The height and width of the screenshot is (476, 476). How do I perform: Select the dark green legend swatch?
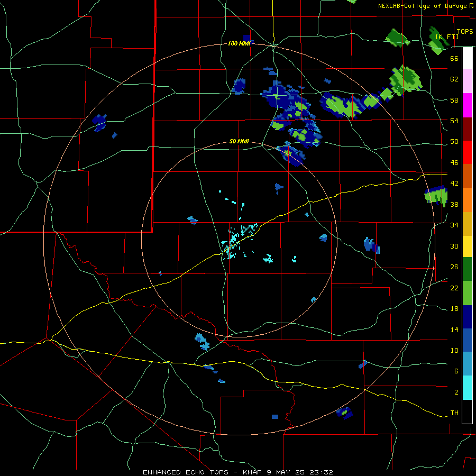click(467, 269)
